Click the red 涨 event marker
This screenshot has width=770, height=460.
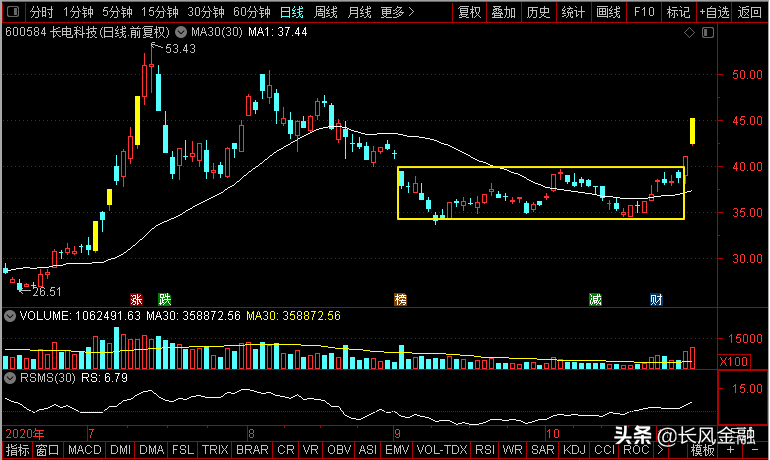pos(137,299)
